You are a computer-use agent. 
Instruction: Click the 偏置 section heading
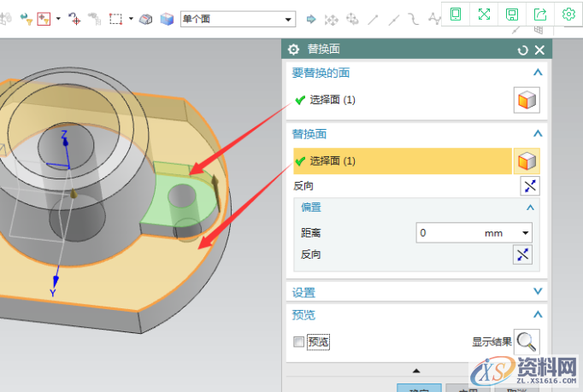(311, 208)
